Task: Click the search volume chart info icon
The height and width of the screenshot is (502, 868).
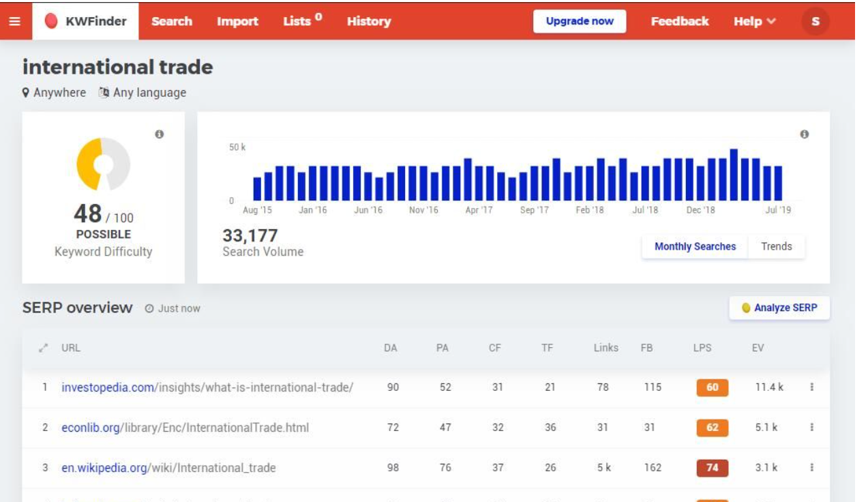Action: (805, 134)
